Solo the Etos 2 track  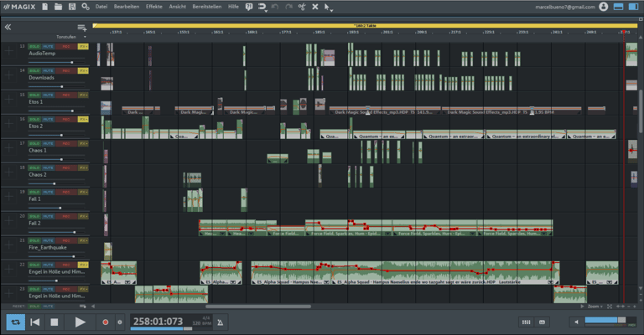tap(34, 119)
